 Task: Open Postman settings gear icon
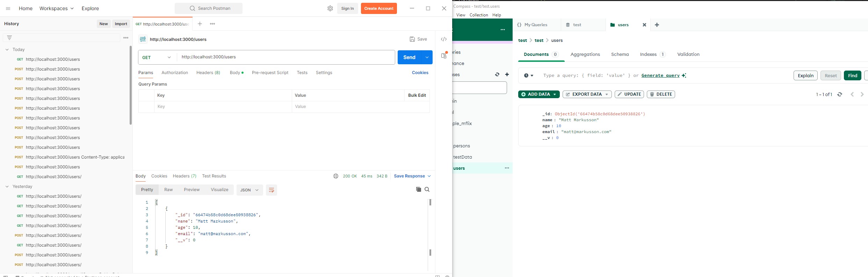click(330, 8)
